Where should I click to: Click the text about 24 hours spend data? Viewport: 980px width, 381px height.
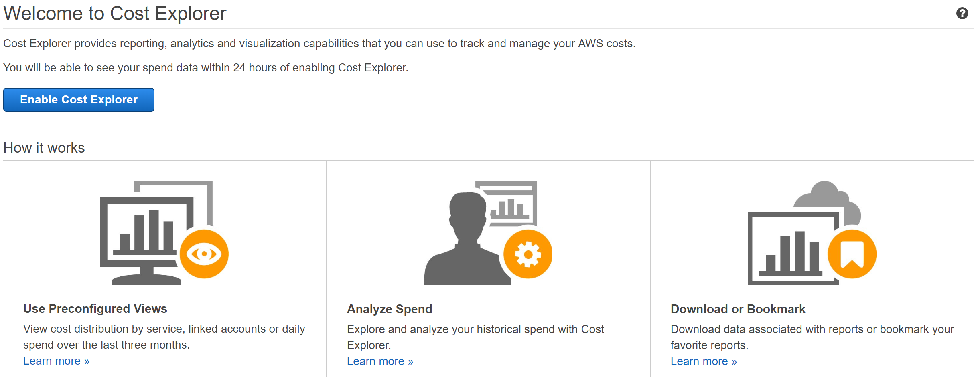(206, 68)
